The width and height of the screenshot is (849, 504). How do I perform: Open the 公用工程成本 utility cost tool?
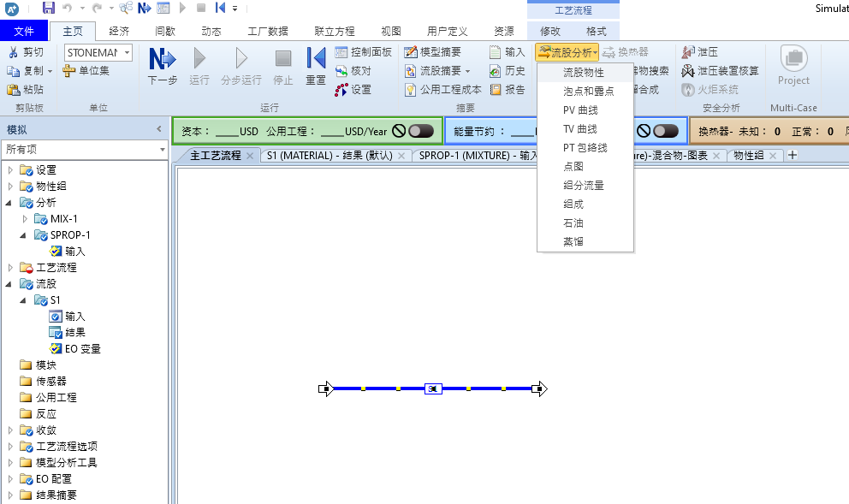click(411, 90)
